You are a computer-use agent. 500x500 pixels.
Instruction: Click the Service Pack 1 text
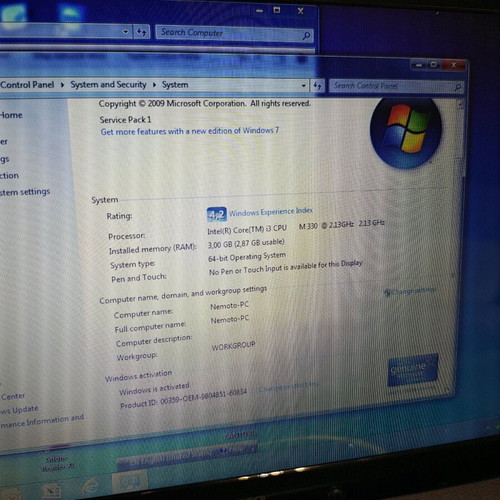point(125,120)
